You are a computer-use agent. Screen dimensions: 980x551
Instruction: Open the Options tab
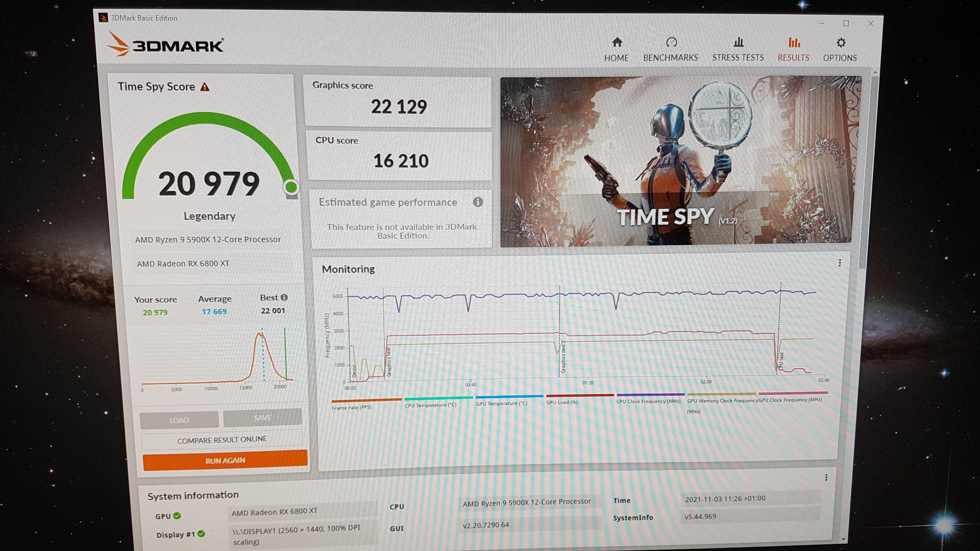click(x=840, y=50)
